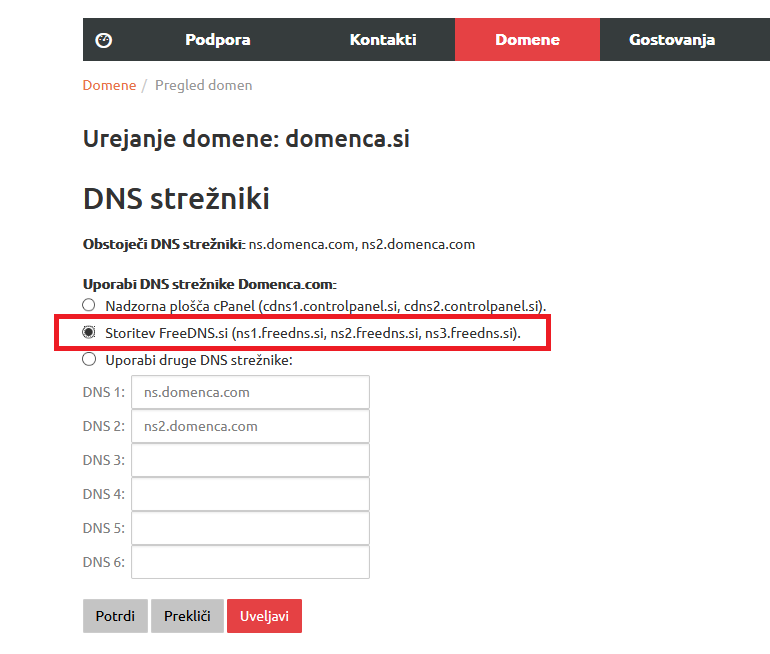770x654 pixels.
Task: Click the 'DNS strežniki' heading
Action: [176, 199]
